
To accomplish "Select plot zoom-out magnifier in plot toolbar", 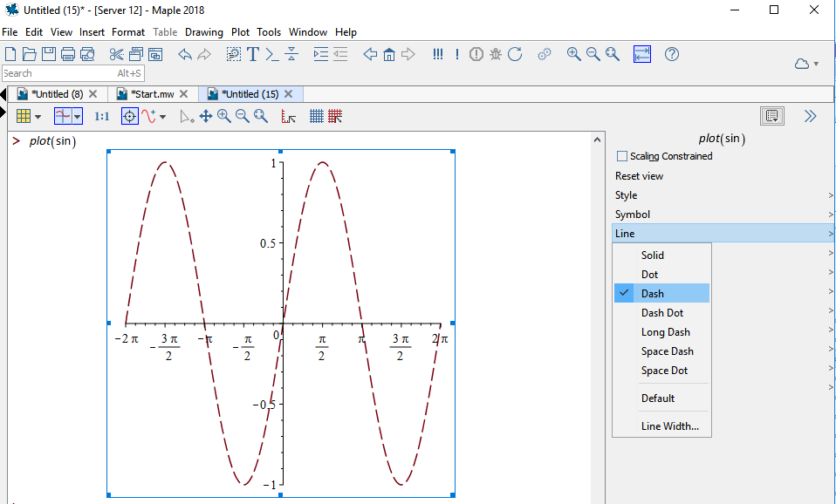I will click(242, 116).
